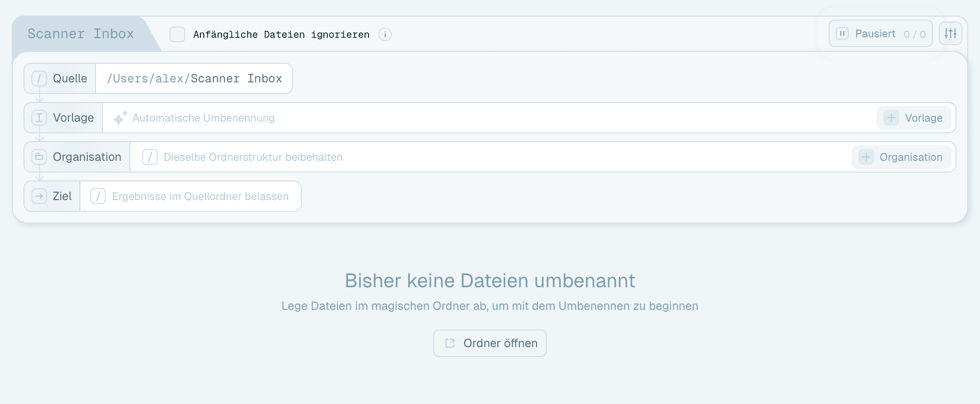Image resolution: width=980 pixels, height=404 pixels.
Task: Click Ergebnisse im Quellordner belassen field
Action: click(x=191, y=196)
